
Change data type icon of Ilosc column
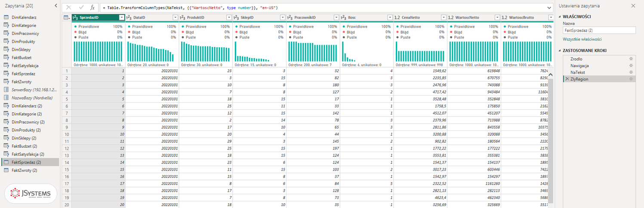344,17
